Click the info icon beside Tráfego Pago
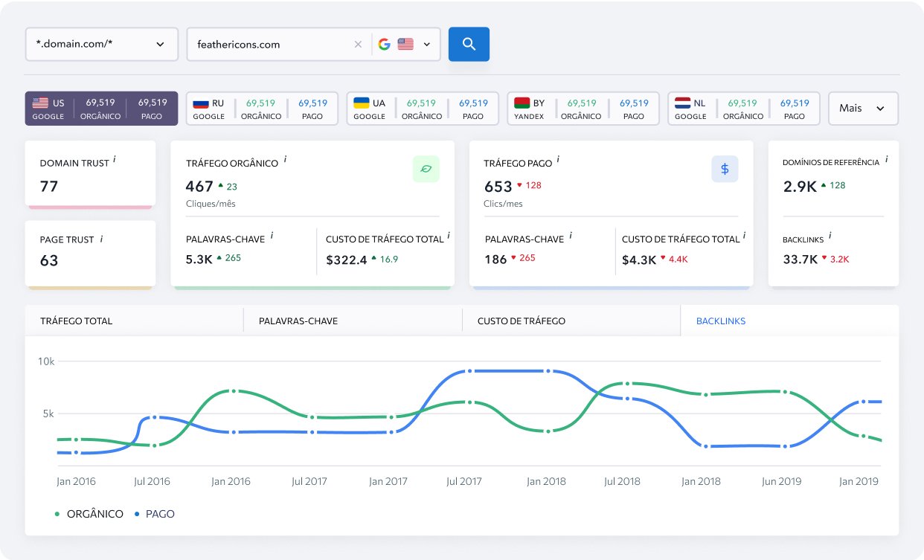 558,160
